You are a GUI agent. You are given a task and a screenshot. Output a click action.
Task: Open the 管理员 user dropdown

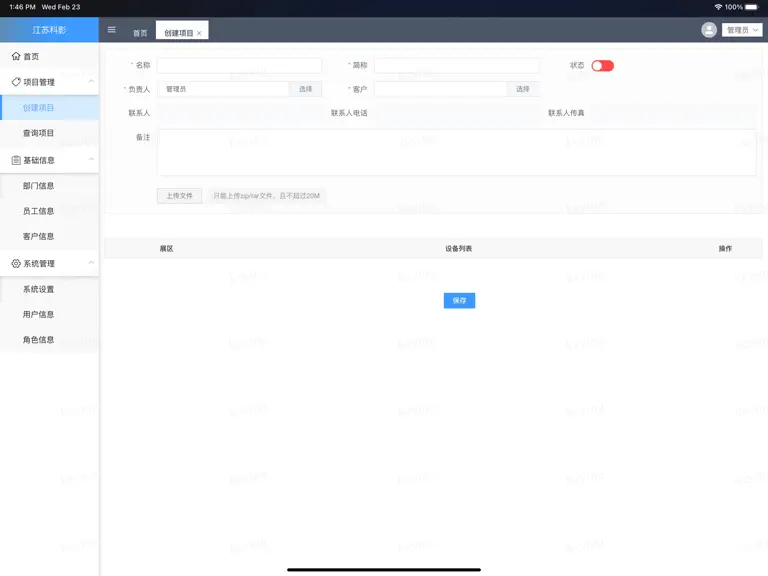tap(742, 30)
